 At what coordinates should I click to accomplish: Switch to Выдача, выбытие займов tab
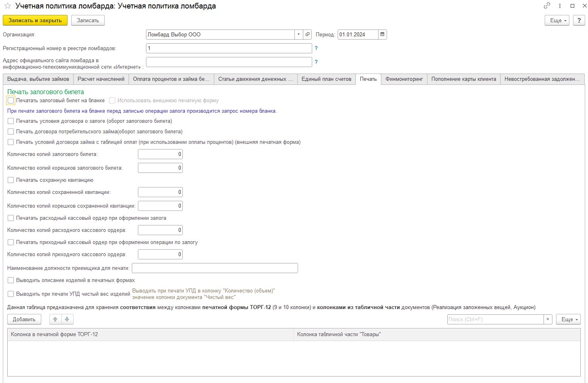click(38, 79)
